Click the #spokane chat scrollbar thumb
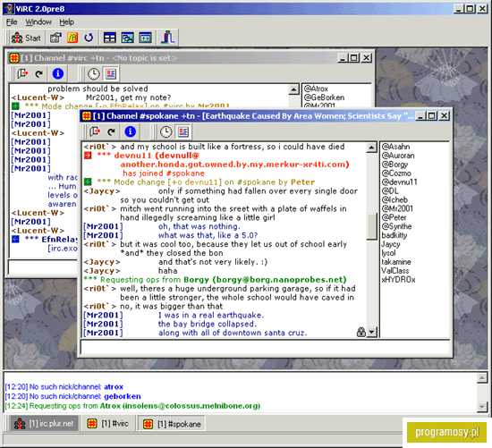The image size is (492, 448). [371, 227]
